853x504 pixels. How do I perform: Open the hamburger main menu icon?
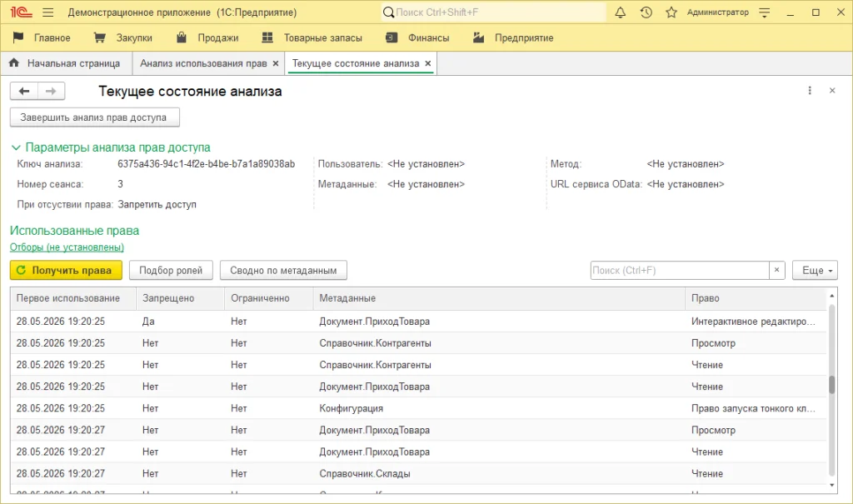[47, 12]
